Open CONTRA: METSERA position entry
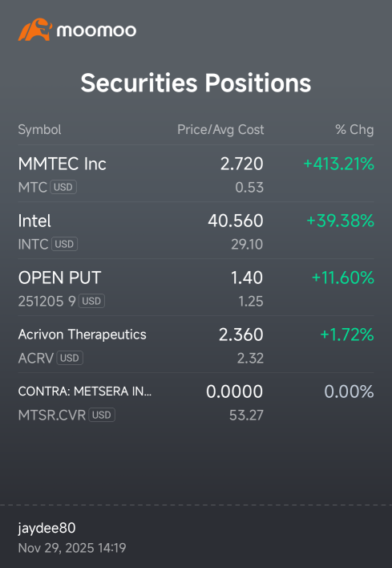The height and width of the screenshot is (568, 392). (196, 401)
